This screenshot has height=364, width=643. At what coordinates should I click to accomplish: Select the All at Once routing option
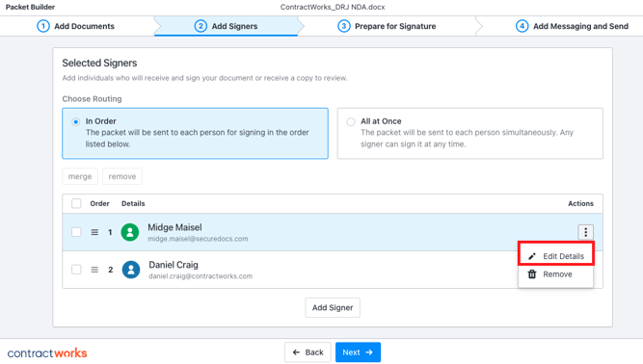coord(469,134)
